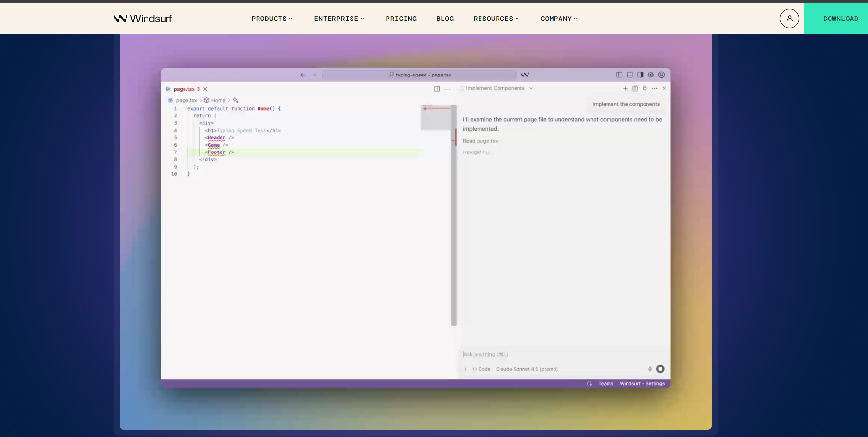
Task: Click the plug icon in chat header
Action: coord(645,89)
